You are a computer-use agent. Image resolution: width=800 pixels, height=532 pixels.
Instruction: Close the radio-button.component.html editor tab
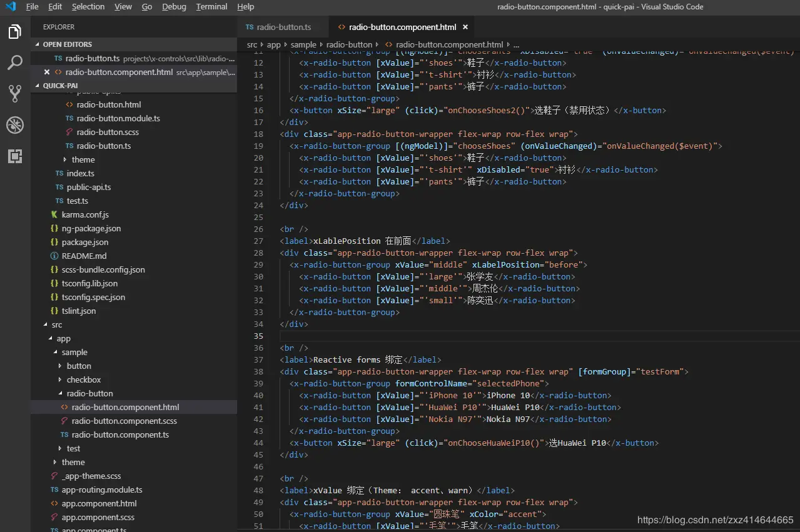[465, 28]
